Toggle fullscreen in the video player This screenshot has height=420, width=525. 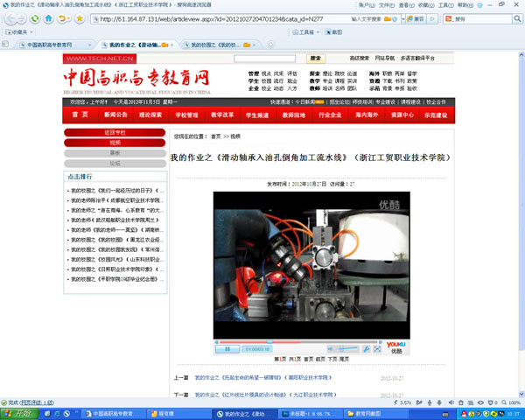tap(377, 349)
